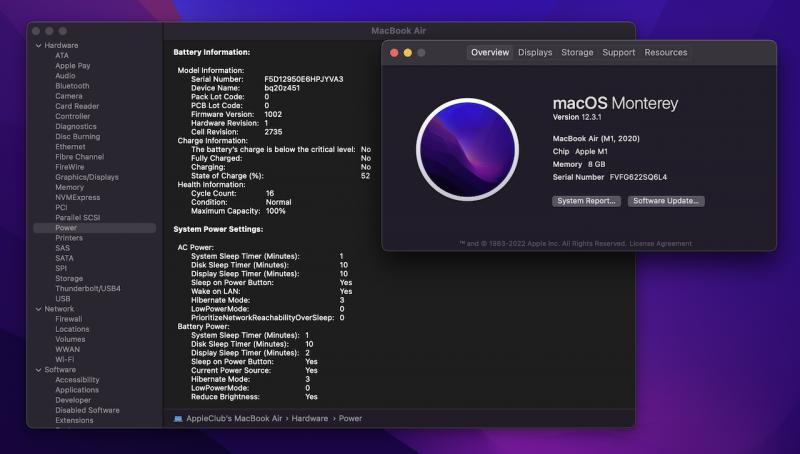
Task: Minimize the About This Mac window
Action: pos(408,53)
